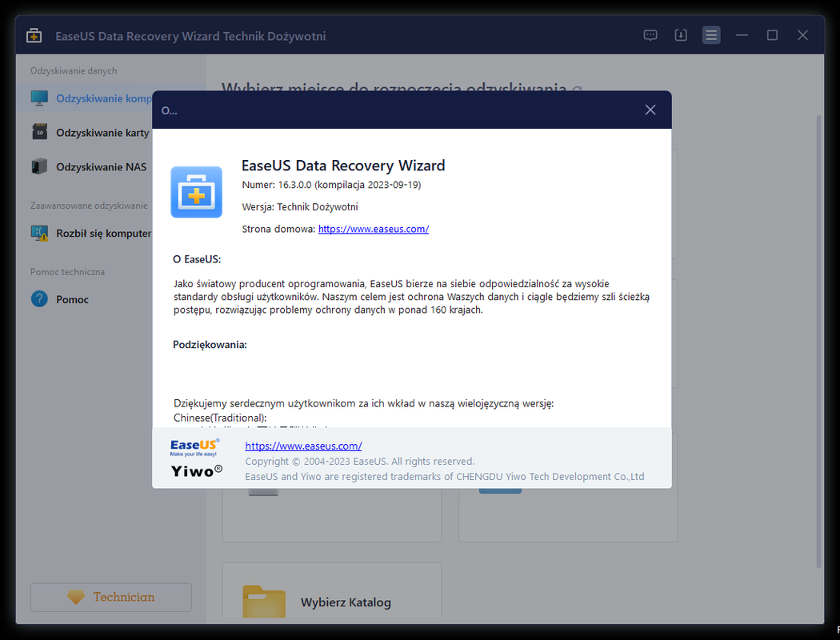The image size is (840, 640).
Task: Click the blue question mark help icon
Action: [x=39, y=299]
